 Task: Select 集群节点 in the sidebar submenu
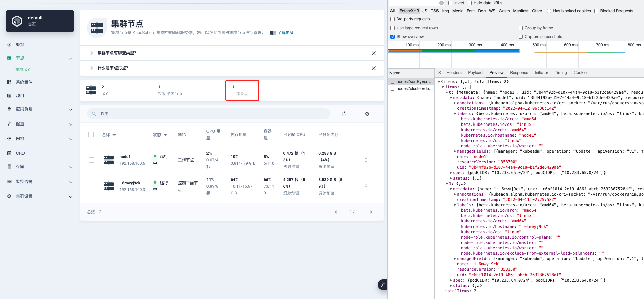point(24,70)
